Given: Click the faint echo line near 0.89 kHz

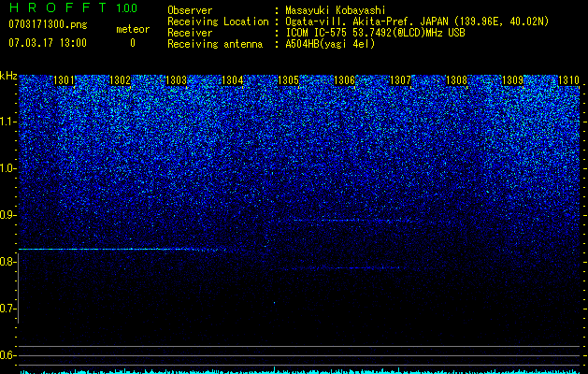Looking at the screenshot, I should pos(354,221).
